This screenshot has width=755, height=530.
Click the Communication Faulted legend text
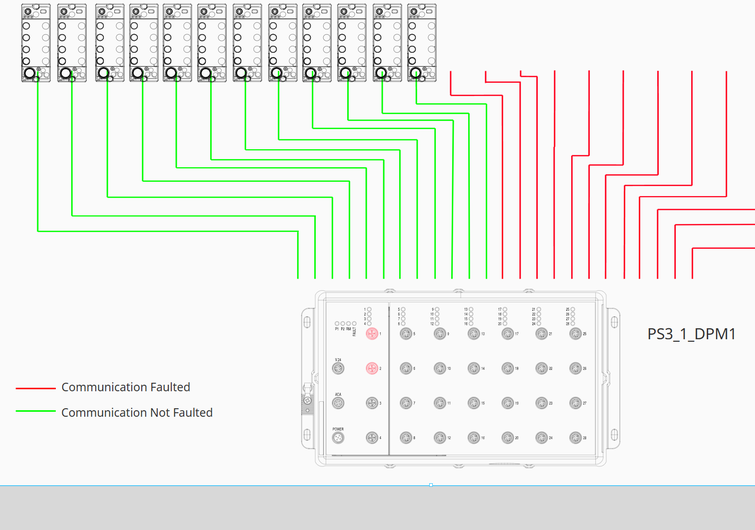125,387
